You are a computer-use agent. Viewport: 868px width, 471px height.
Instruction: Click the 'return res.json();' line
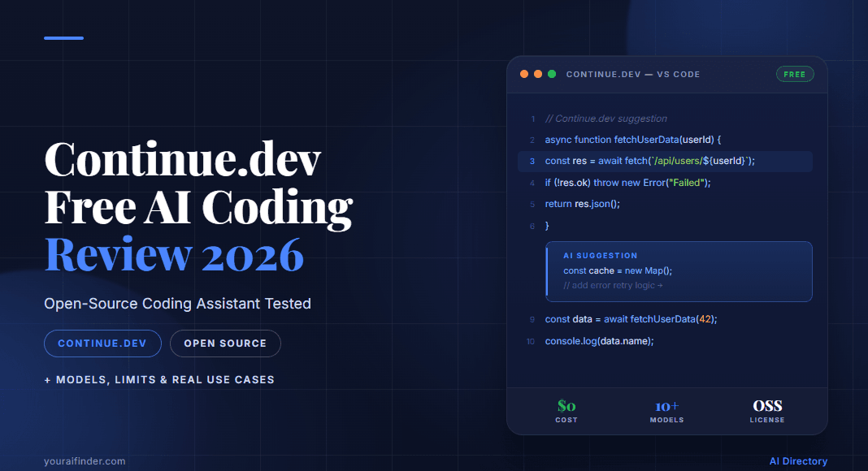pyautogui.click(x=583, y=204)
